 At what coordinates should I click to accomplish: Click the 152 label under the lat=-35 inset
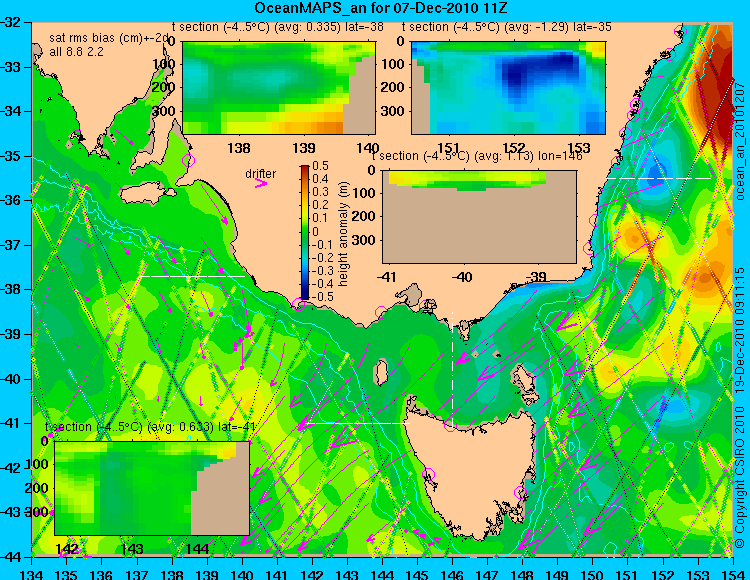514,148
